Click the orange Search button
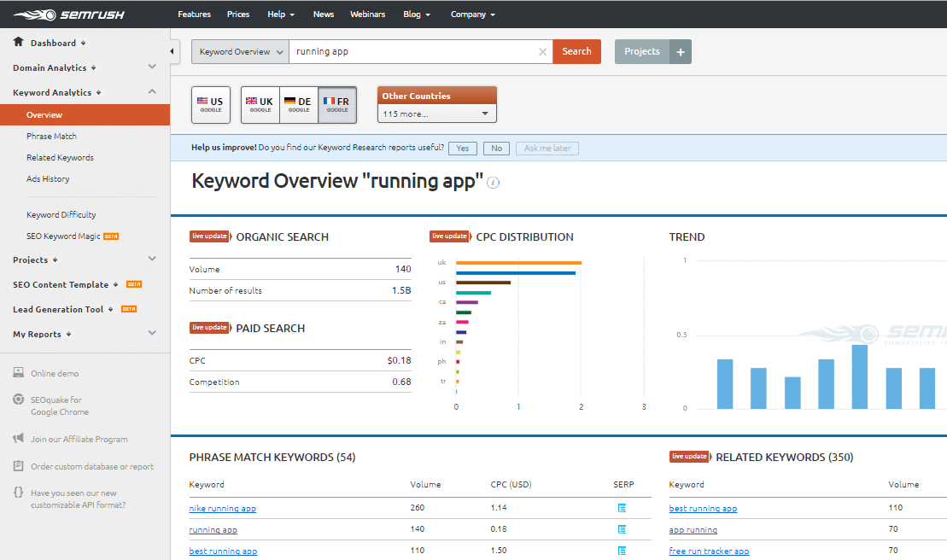 (x=576, y=52)
